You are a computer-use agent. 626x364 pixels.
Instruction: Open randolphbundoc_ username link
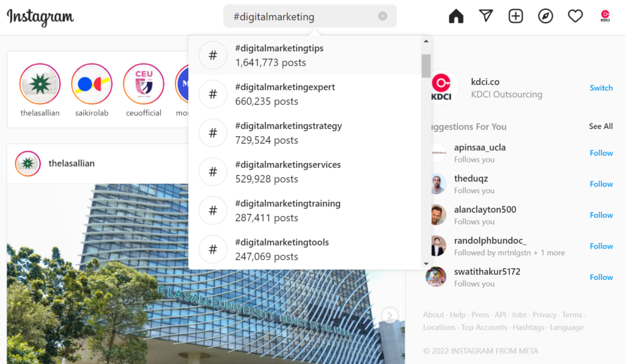[490, 241]
